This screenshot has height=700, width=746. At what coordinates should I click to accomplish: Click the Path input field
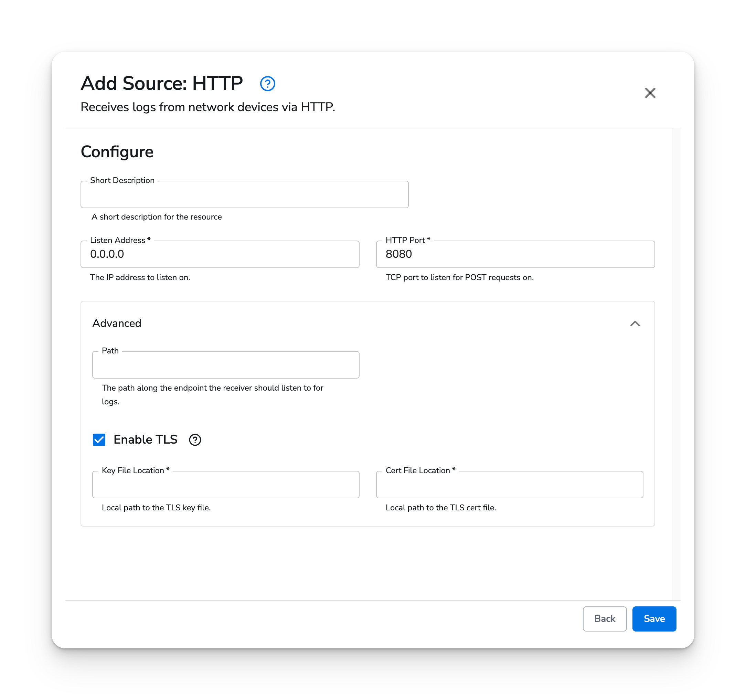[x=226, y=364]
